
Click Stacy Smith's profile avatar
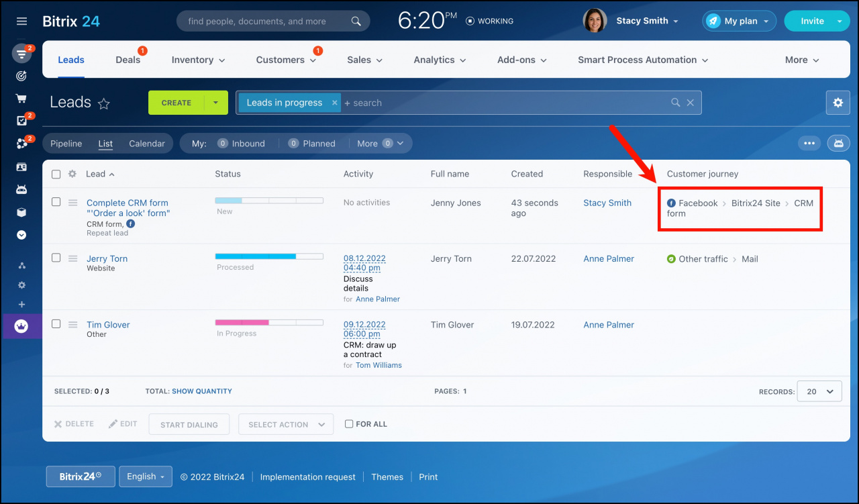coord(595,21)
